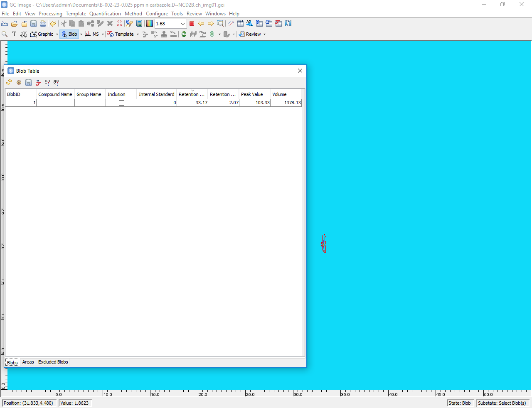This screenshot has width=532, height=408.
Task: Open the Processing menu
Action: [50, 14]
